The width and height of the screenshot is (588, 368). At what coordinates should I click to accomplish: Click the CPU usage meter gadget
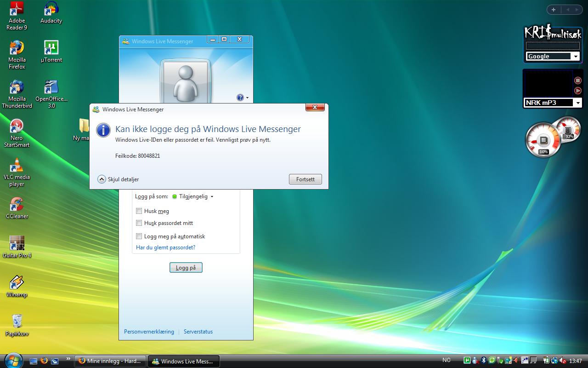pyautogui.click(x=543, y=140)
